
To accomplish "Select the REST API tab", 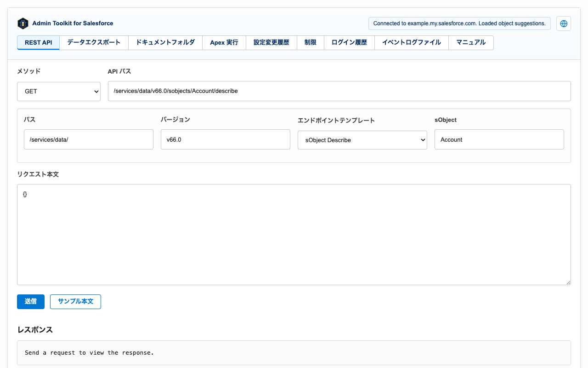I will click(39, 42).
